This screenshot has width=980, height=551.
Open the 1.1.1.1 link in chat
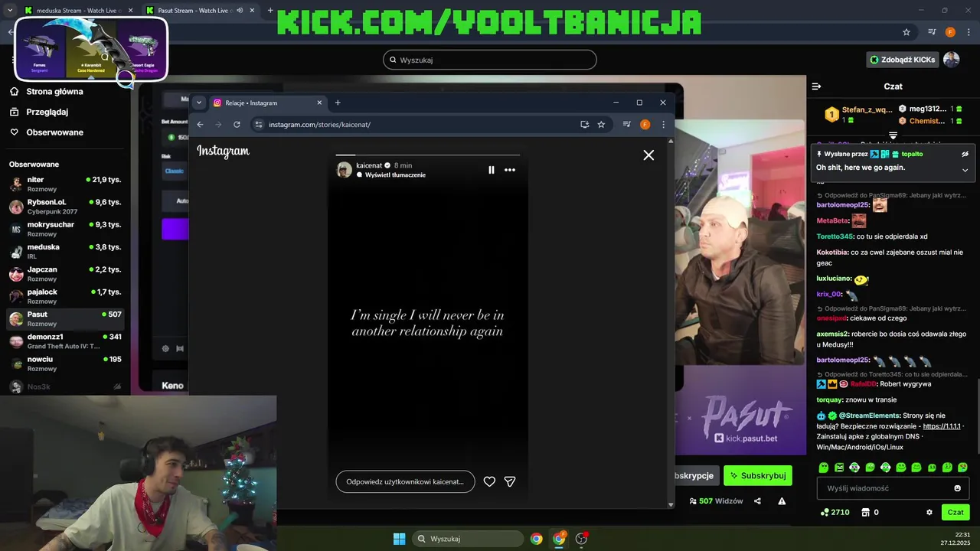pos(942,426)
